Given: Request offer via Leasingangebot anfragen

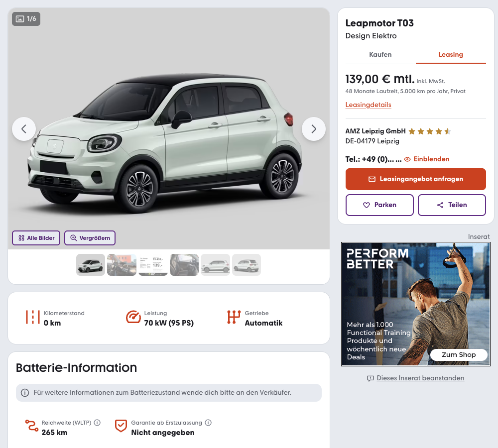Looking at the screenshot, I should tap(415, 179).
